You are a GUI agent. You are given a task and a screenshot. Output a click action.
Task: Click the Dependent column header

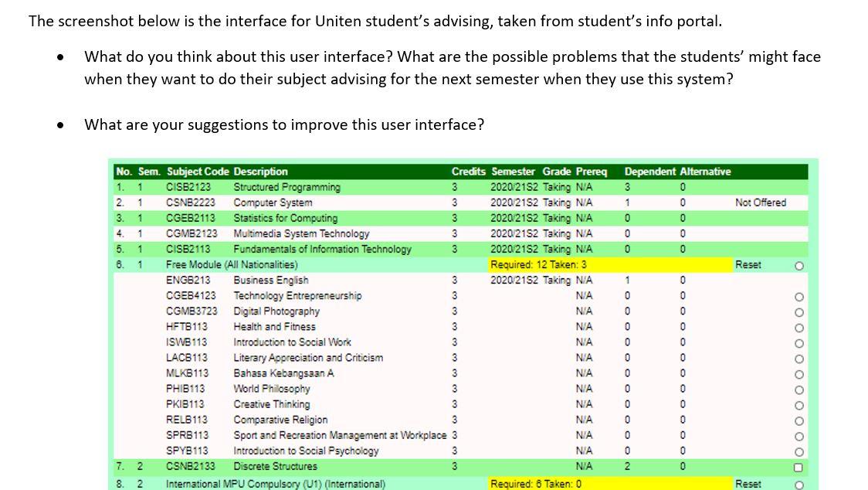click(650, 172)
